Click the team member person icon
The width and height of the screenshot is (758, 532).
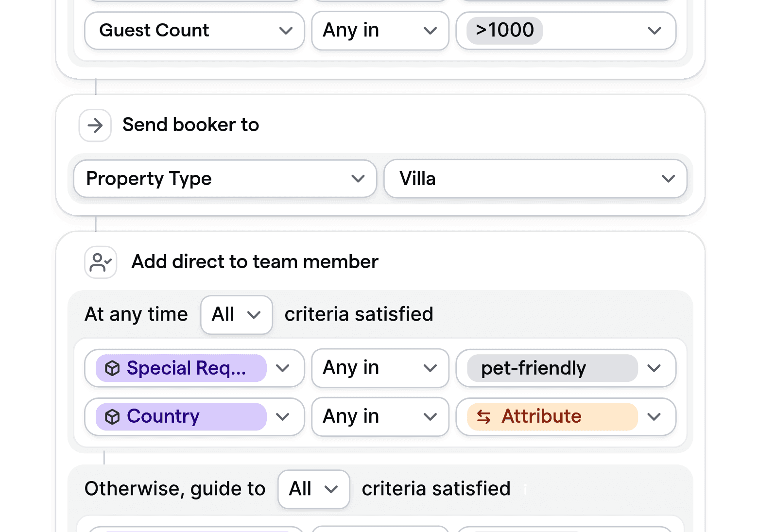[101, 262]
